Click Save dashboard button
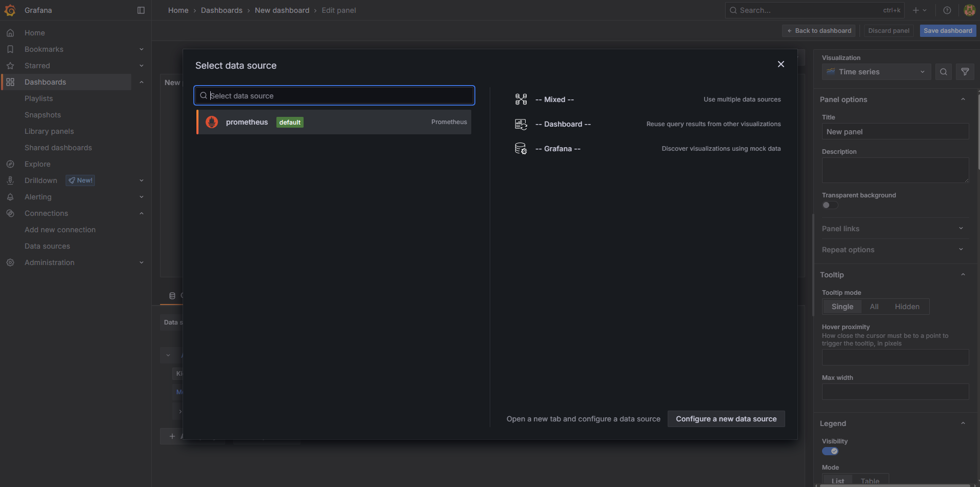The width and height of the screenshot is (980, 487). (948, 31)
